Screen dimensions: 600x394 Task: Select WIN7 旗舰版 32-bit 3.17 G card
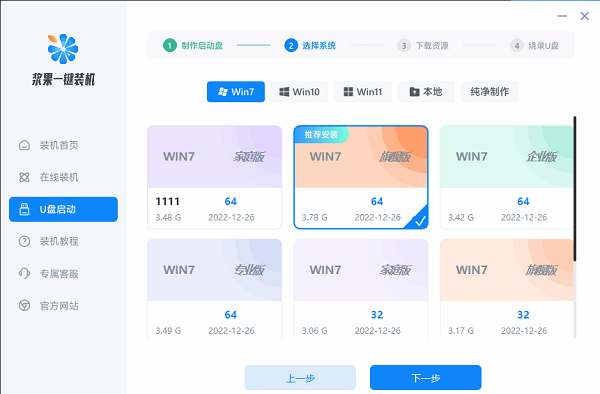click(507, 289)
